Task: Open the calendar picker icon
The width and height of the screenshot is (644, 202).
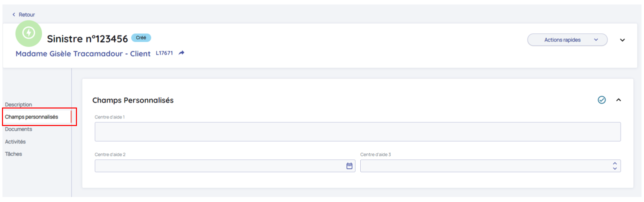Action: click(x=349, y=166)
